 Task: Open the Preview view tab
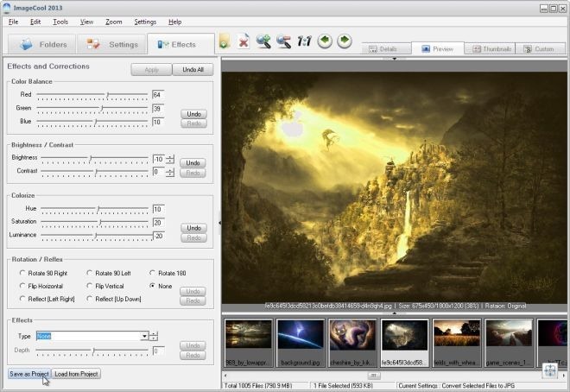click(438, 48)
